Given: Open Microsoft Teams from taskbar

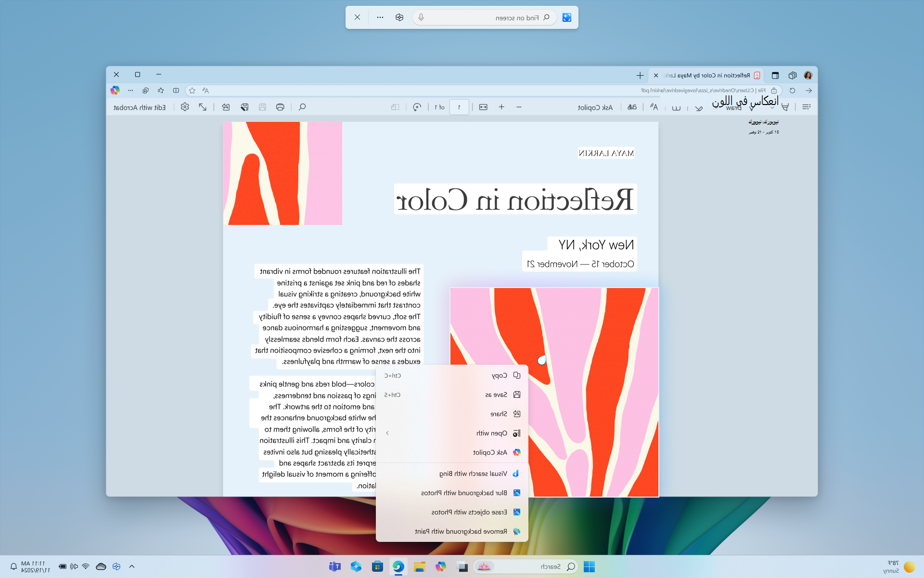Looking at the screenshot, I should tap(335, 566).
